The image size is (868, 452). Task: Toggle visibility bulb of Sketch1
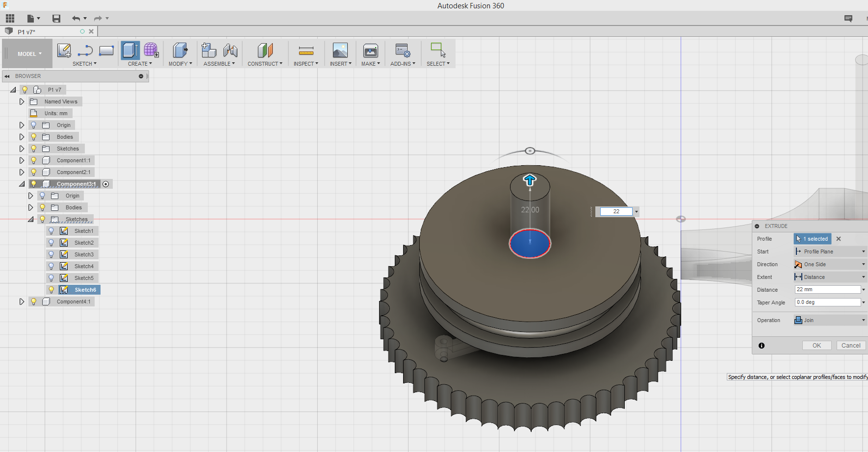pyautogui.click(x=51, y=231)
